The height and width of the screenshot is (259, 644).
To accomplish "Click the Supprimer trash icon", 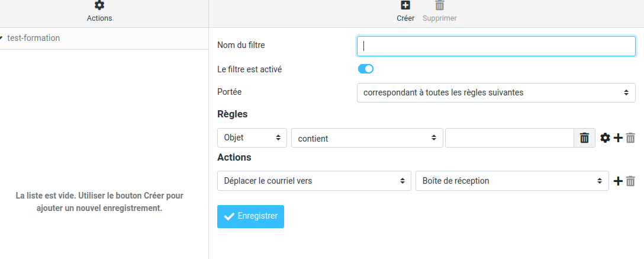I will pyautogui.click(x=439, y=6).
